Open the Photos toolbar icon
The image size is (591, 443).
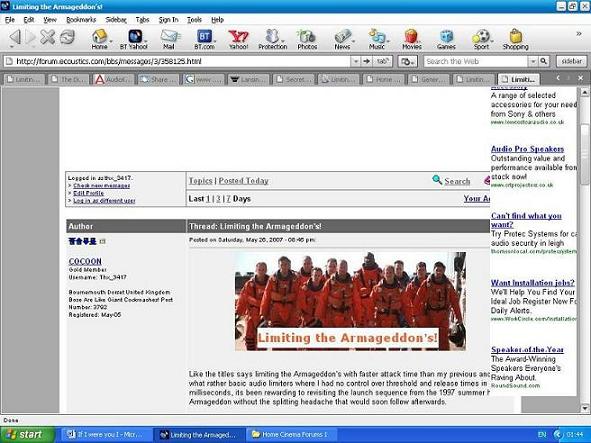[x=307, y=39]
